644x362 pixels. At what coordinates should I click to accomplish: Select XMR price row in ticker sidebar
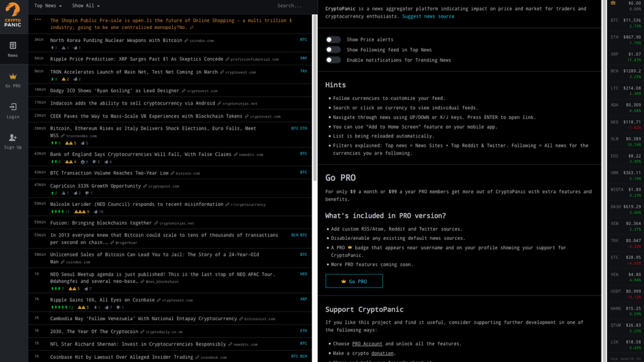pos(625,175)
